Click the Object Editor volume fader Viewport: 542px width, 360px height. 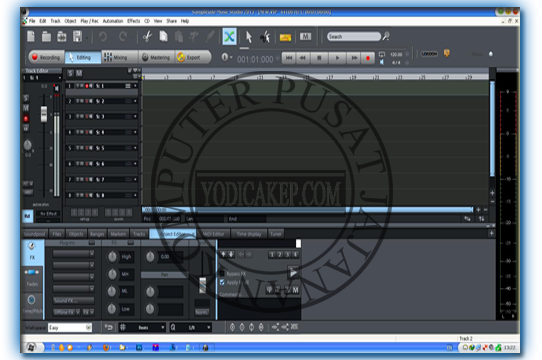coord(203,286)
